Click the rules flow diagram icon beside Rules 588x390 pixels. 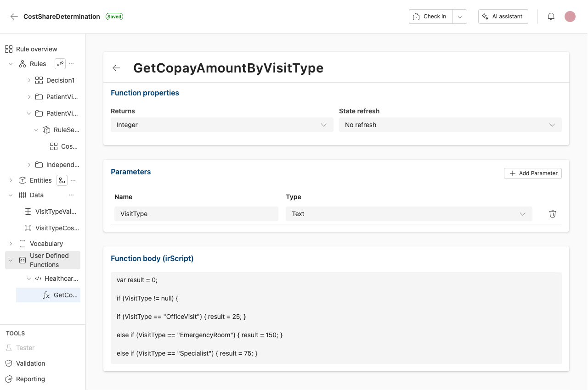point(60,63)
